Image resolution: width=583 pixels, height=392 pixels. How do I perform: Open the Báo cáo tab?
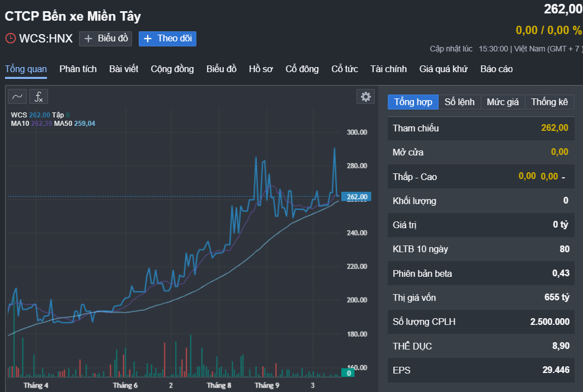pyautogui.click(x=496, y=69)
